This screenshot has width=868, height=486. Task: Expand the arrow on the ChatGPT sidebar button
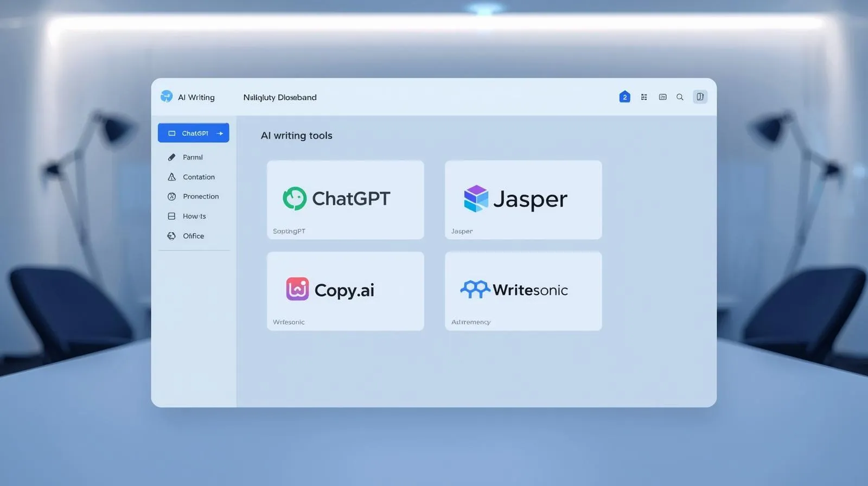(x=220, y=133)
